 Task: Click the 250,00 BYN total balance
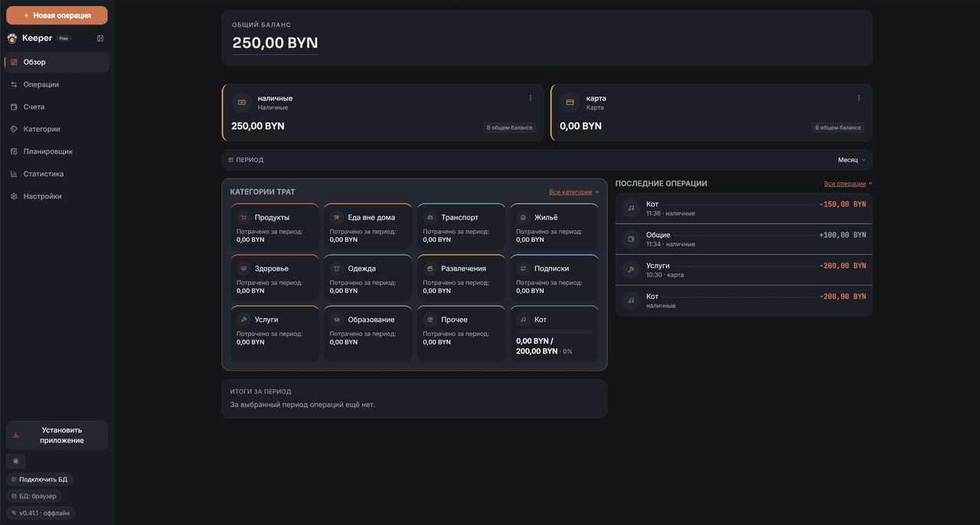tap(275, 43)
